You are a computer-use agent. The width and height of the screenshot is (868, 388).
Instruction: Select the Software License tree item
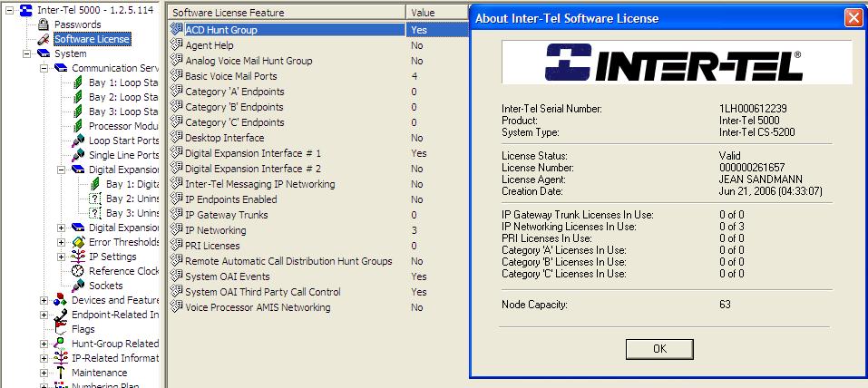[x=92, y=39]
